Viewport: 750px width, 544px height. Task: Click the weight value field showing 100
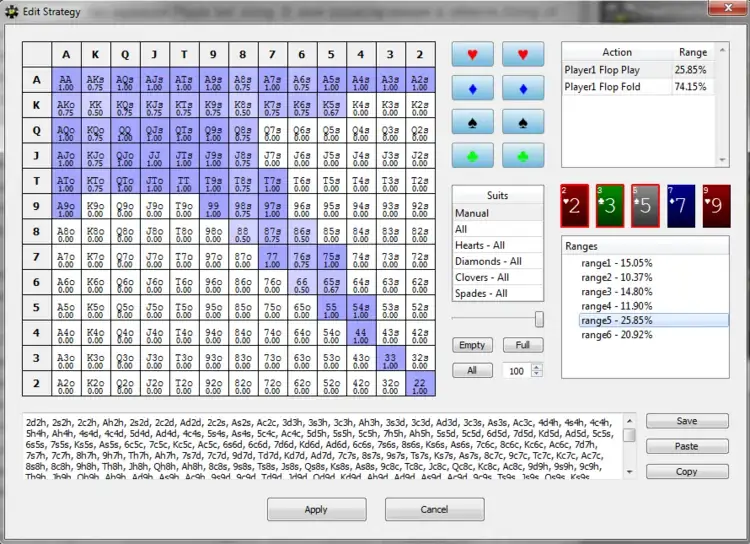517,371
